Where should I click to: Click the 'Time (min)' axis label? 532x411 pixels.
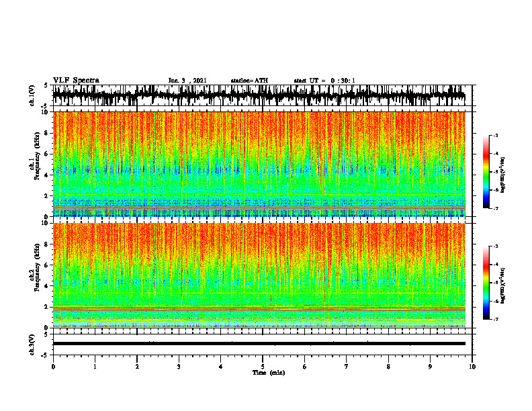(269, 373)
